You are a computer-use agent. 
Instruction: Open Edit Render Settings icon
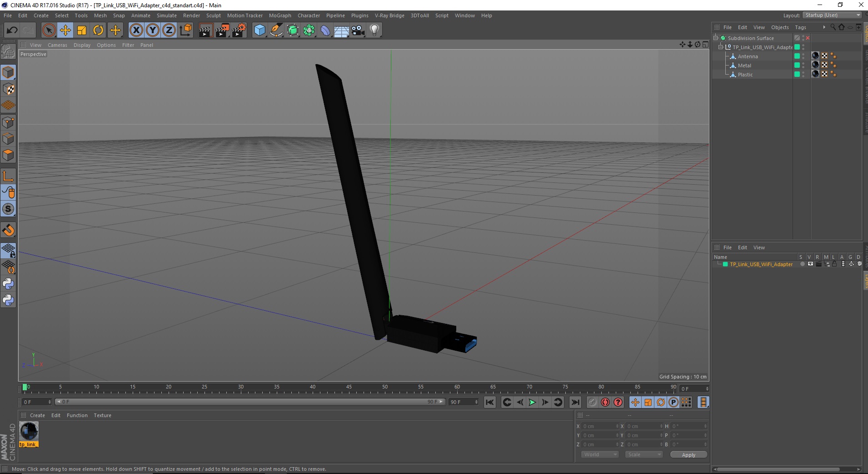point(239,30)
